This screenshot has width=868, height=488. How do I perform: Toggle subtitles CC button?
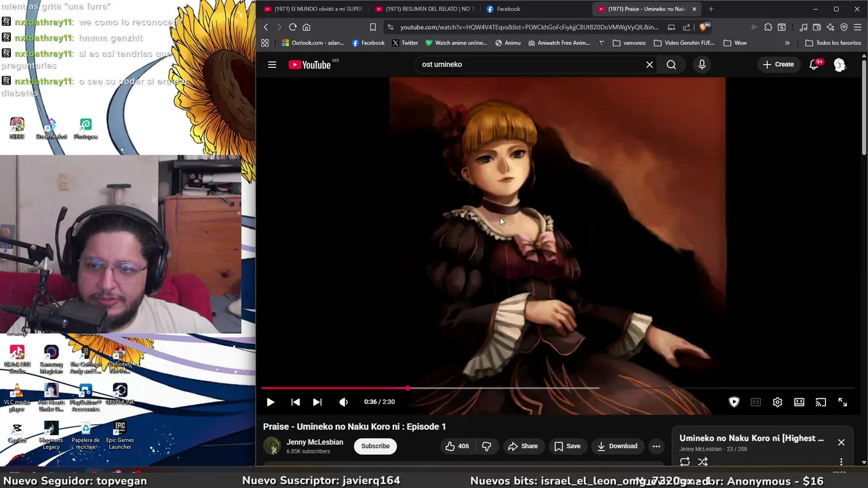[x=755, y=402]
